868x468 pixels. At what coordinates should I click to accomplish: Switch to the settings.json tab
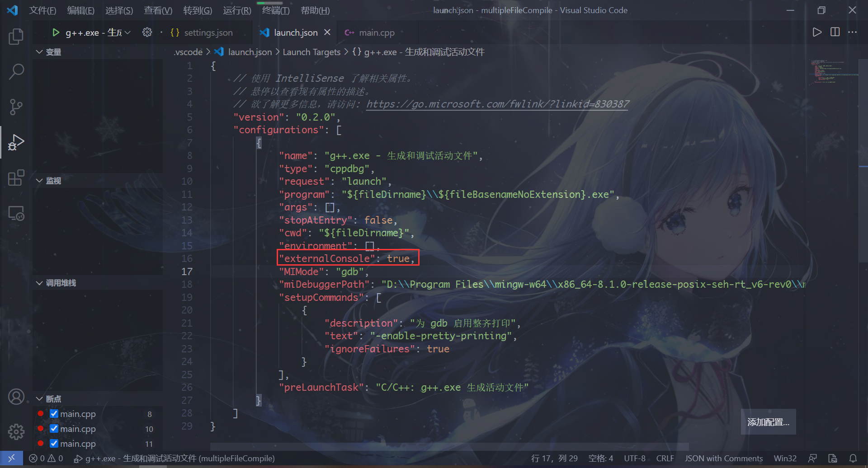[x=208, y=33]
